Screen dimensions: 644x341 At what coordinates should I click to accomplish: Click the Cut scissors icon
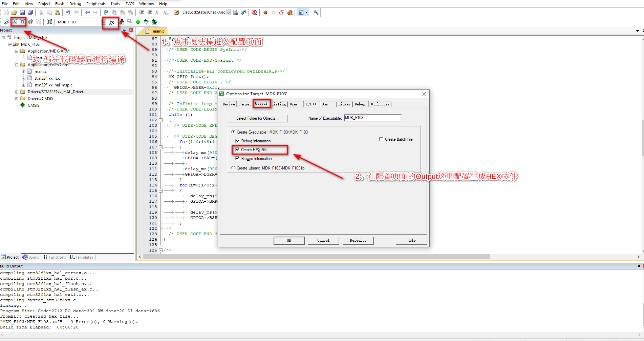pyautogui.click(x=41, y=13)
